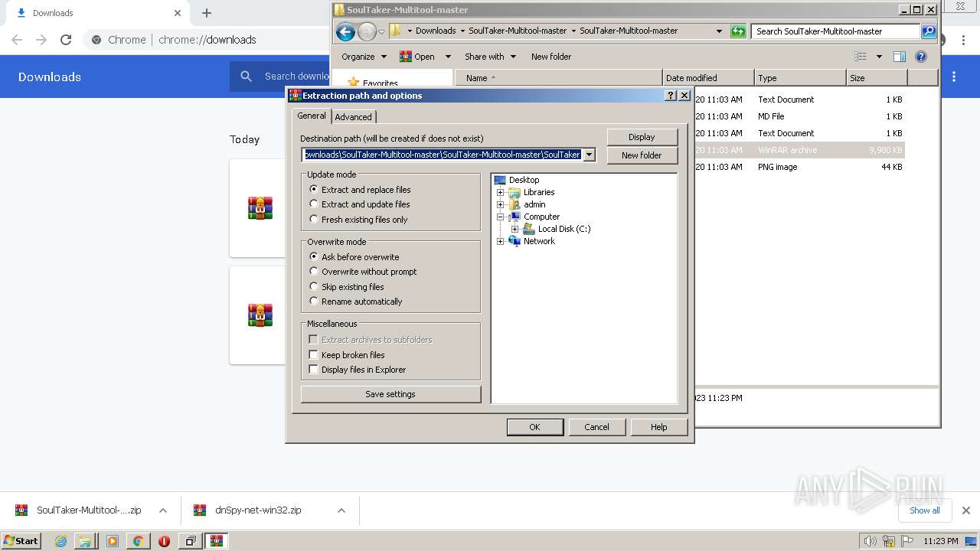The image size is (980, 551).
Task: Click the Search SoulTaker-Multitool-master field
Action: point(835,31)
